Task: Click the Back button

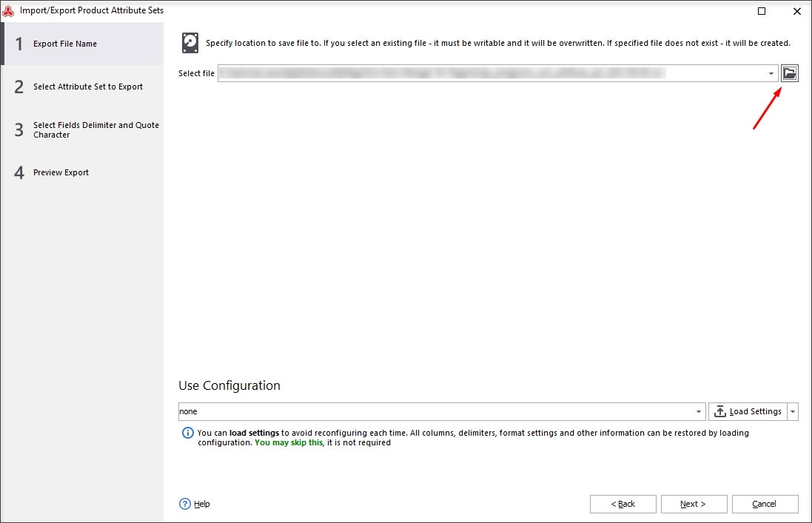Action: click(623, 504)
